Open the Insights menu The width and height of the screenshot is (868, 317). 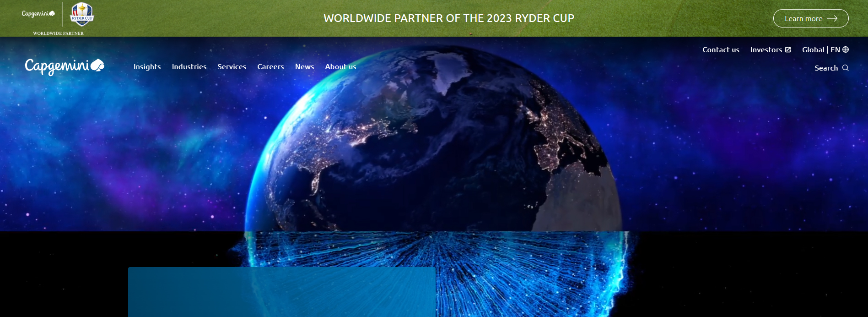point(147,66)
